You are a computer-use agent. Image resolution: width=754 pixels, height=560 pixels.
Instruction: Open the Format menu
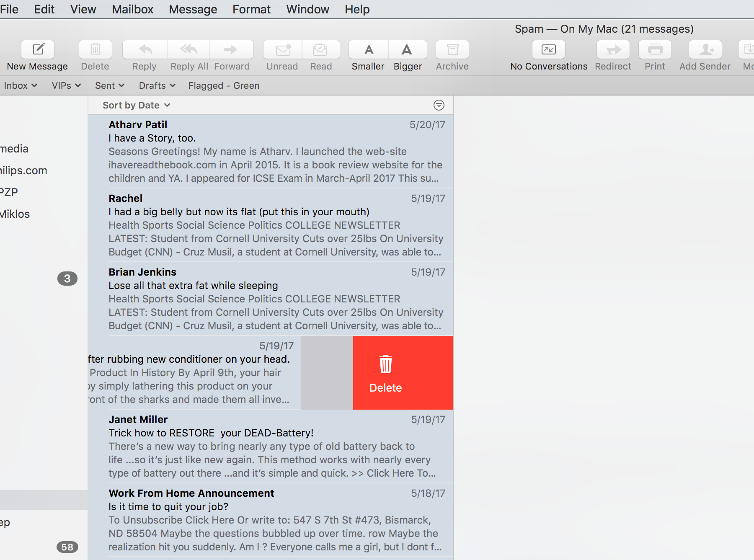[251, 9]
